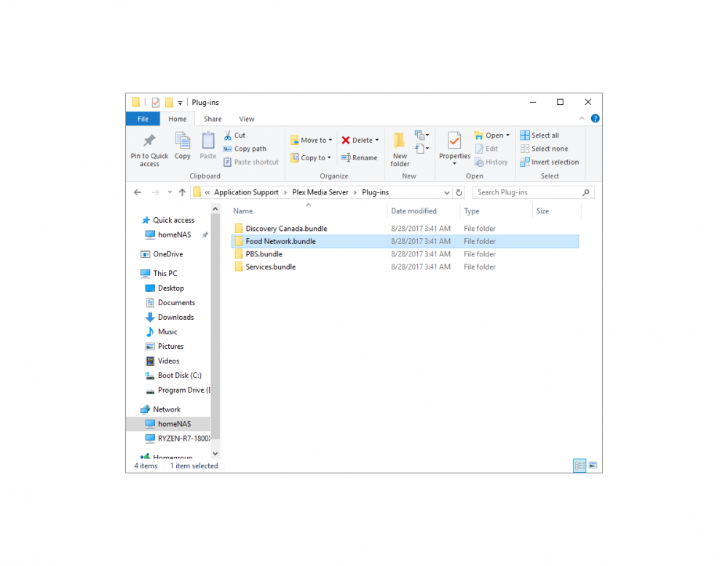Click the Copy ribbon button

click(182, 146)
